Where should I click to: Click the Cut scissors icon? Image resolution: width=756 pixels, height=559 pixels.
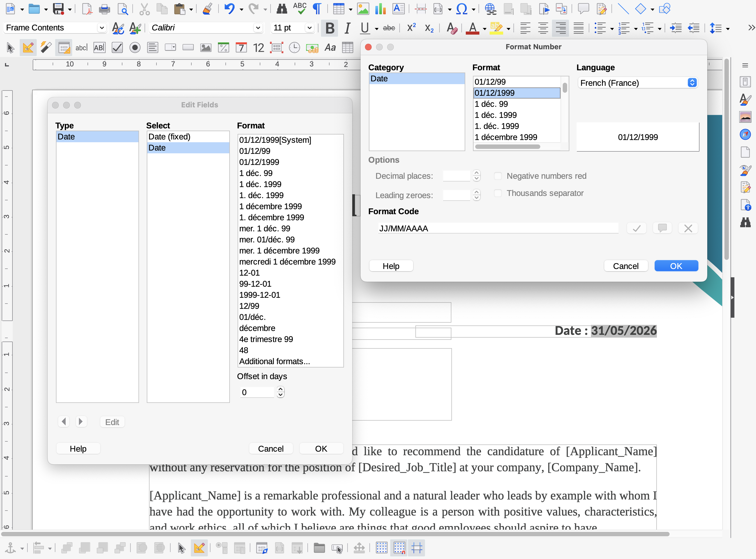pyautogui.click(x=145, y=9)
